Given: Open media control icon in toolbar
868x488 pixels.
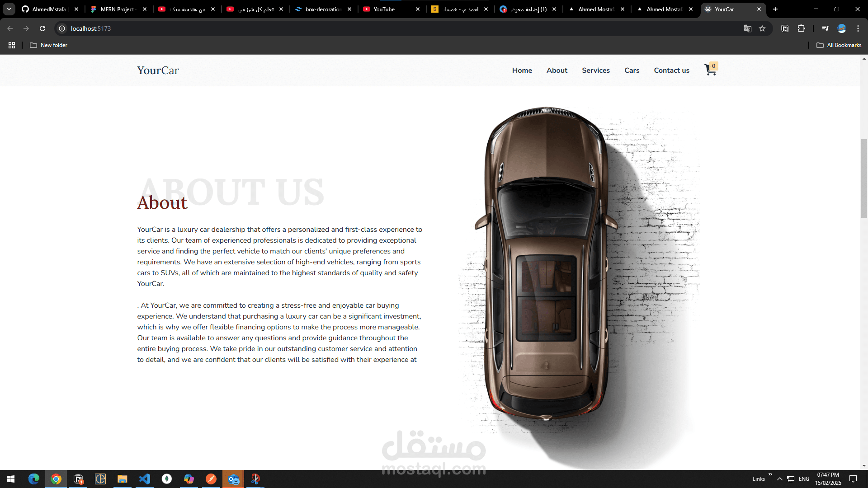Looking at the screenshot, I should pyautogui.click(x=826, y=28).
